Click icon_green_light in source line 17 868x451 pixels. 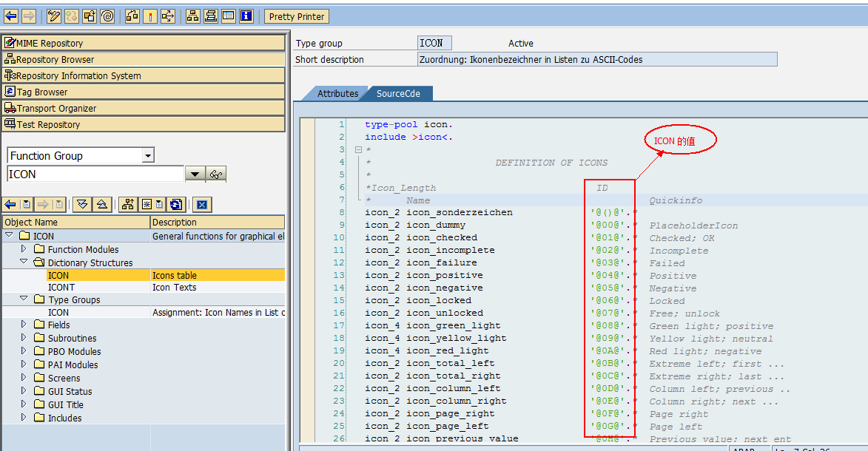click(x=454, y=325)
